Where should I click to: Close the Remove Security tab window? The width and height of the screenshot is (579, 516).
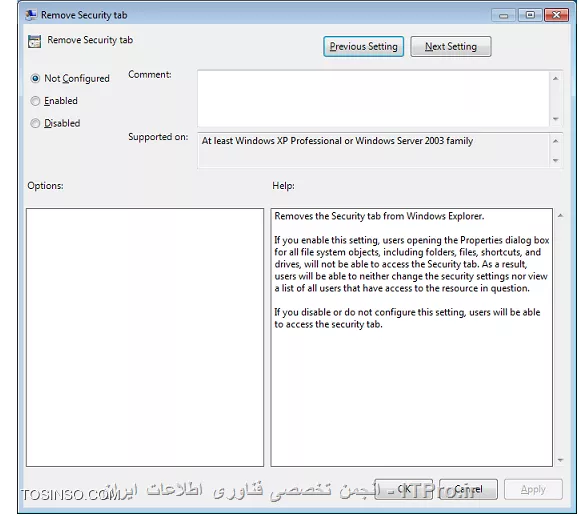click(x=556, y=15)
